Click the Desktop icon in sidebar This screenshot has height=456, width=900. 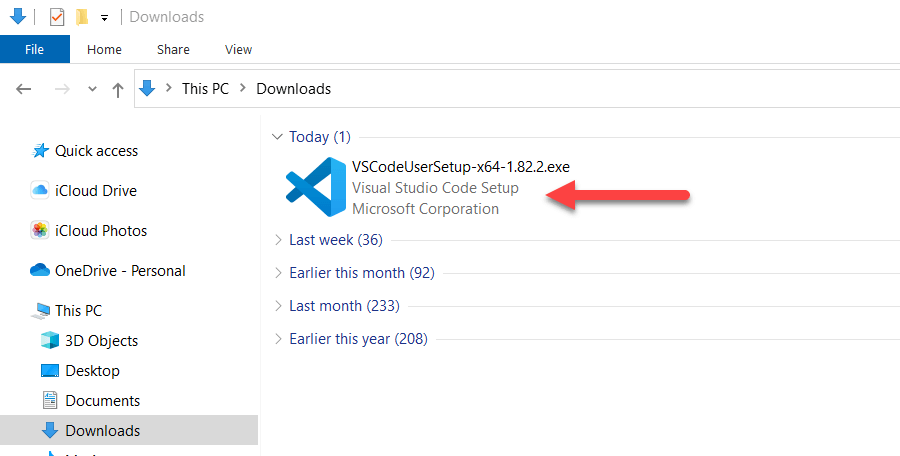(x=50, y=370)
